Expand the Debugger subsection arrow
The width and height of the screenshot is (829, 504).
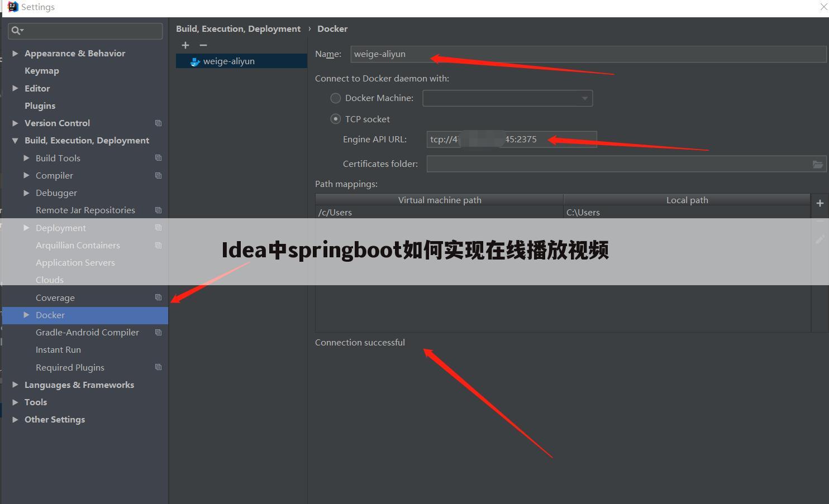click(x=26, y=193)
